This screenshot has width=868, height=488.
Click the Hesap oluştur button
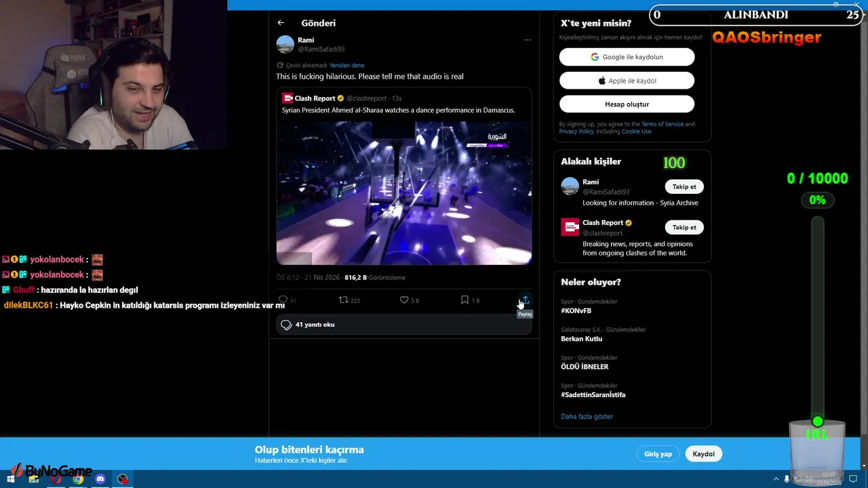[627, 104]
